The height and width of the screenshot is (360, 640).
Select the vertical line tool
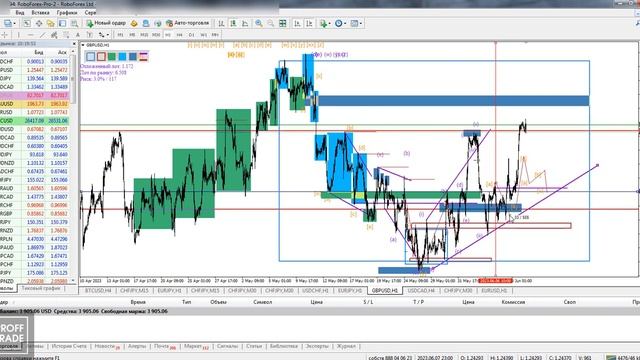18,35
